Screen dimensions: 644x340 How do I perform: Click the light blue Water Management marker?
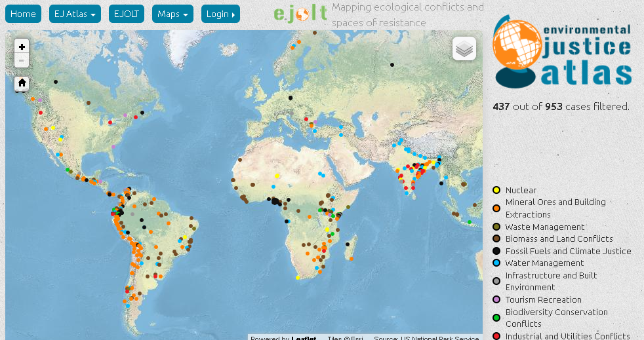pyautogui.click(x=496, y=263)
